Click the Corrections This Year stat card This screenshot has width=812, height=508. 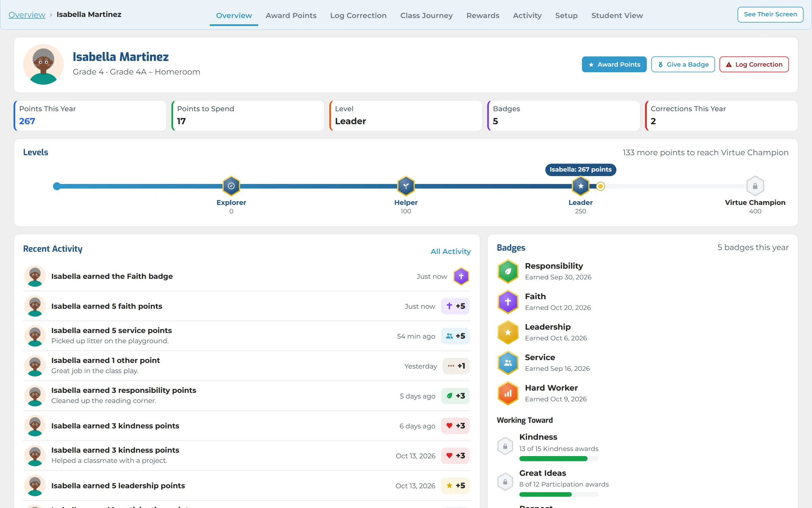[722, 115]
